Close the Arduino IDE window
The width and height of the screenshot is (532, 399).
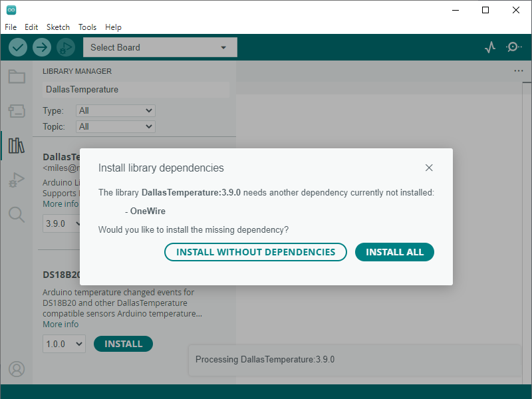(x=516, y=10)
